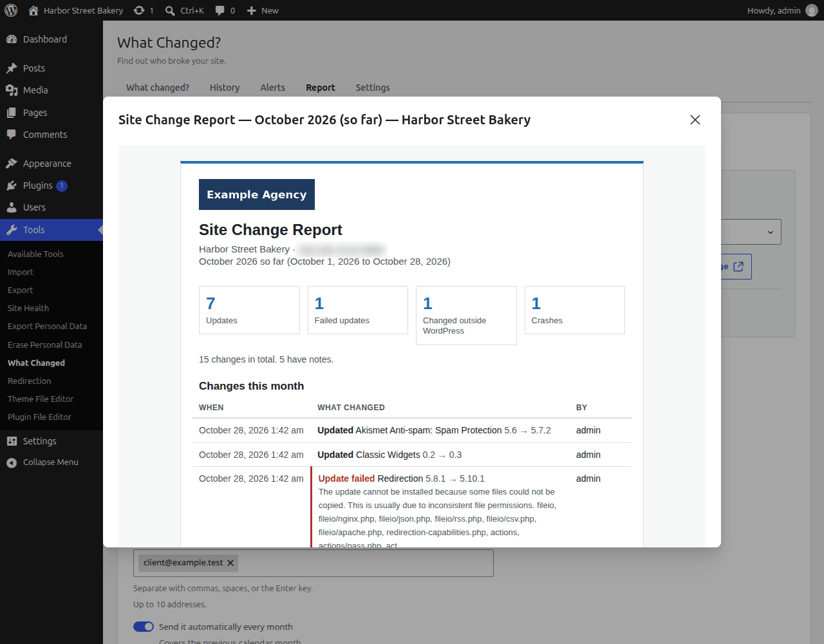Screen dimensions: 824x644
Task: Toggle Send it automatically every month
Action: (144, 627)
